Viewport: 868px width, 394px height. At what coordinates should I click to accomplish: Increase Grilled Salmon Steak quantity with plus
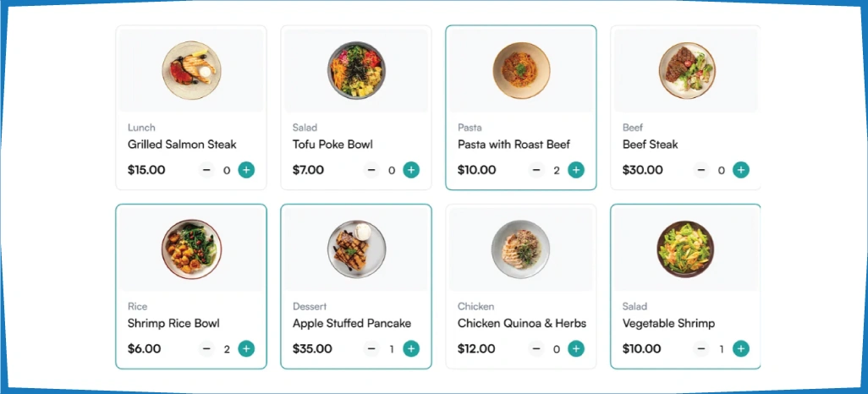click(x=246, y=170)
